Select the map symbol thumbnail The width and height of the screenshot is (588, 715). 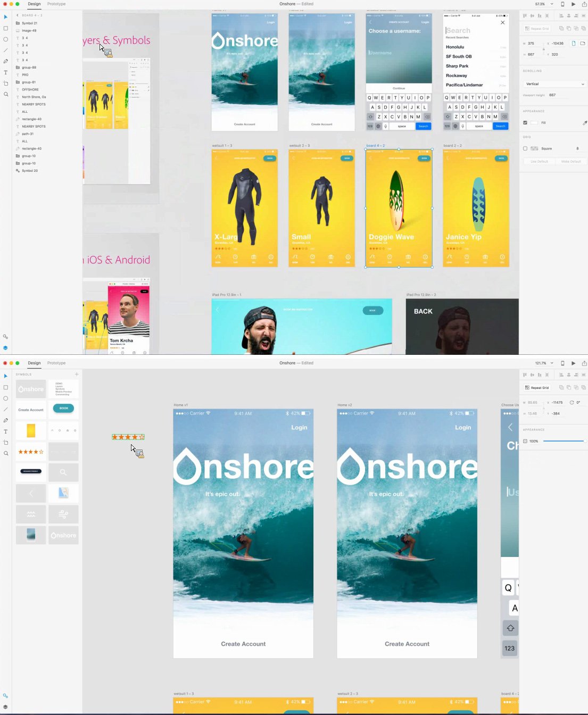(x=63, y=493)
